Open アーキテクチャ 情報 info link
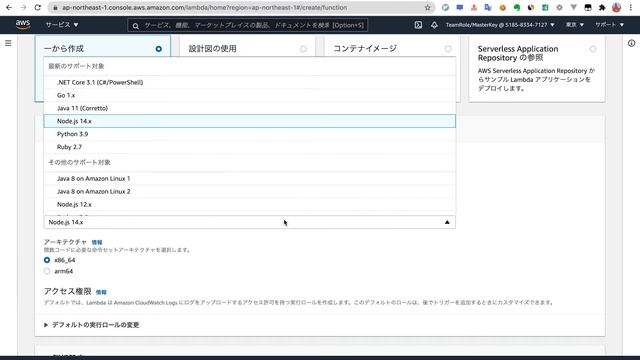Viewport: 640px width, 360px height. (x=97, y=242)
